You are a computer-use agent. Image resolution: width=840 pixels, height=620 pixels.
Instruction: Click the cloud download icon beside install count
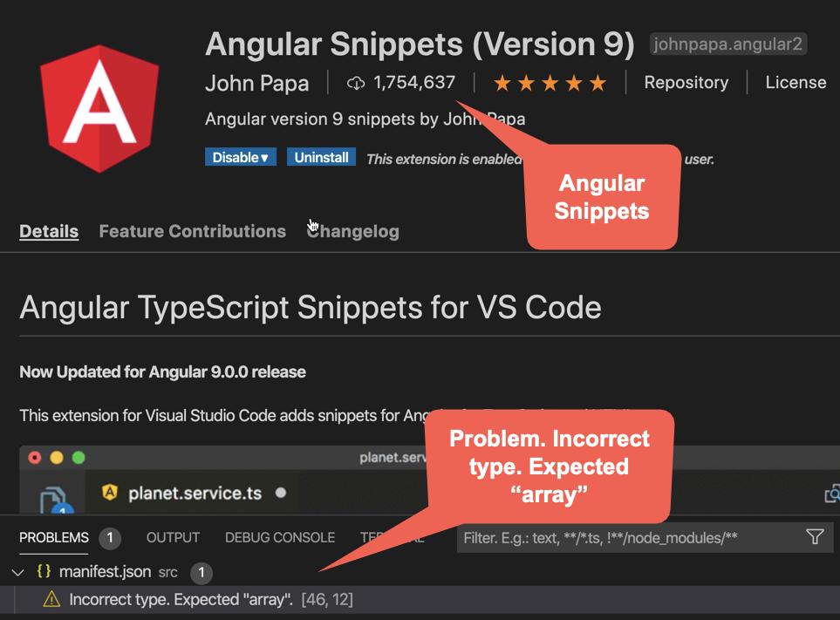coord(356,83)
